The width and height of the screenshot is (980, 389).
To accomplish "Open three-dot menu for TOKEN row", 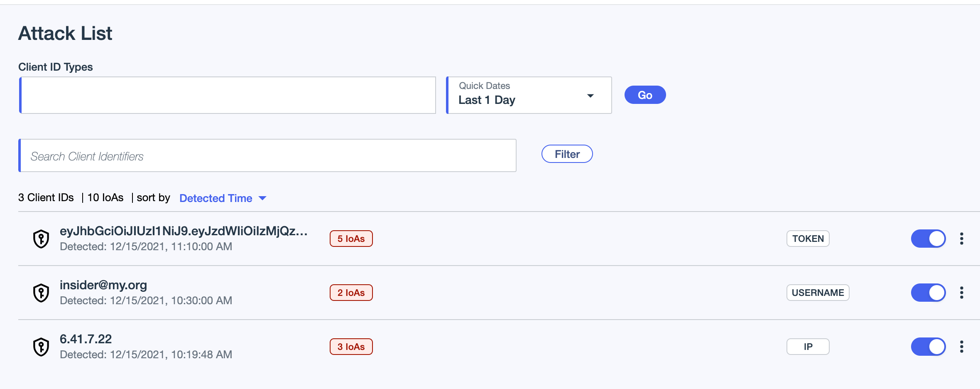I will (961, 239).
